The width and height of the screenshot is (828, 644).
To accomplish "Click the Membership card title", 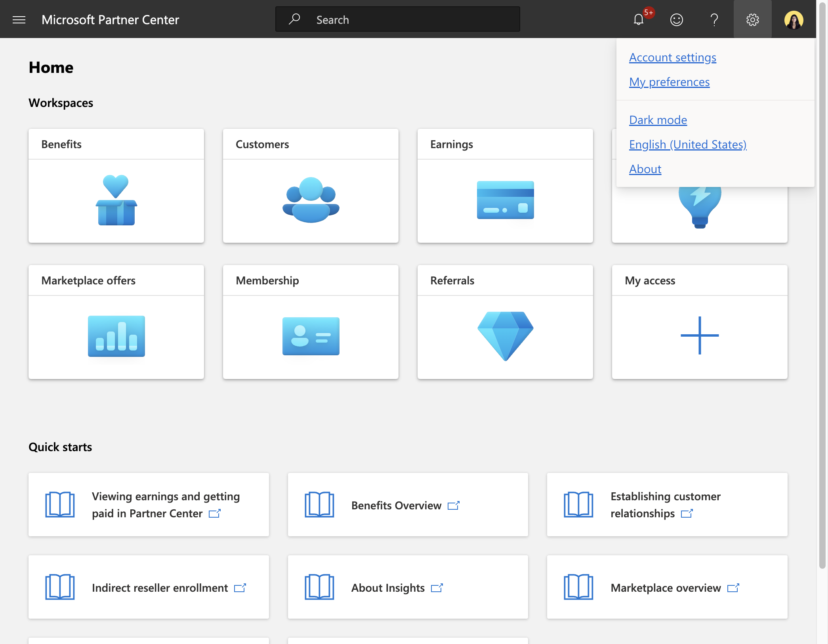I will pos(267,280).
